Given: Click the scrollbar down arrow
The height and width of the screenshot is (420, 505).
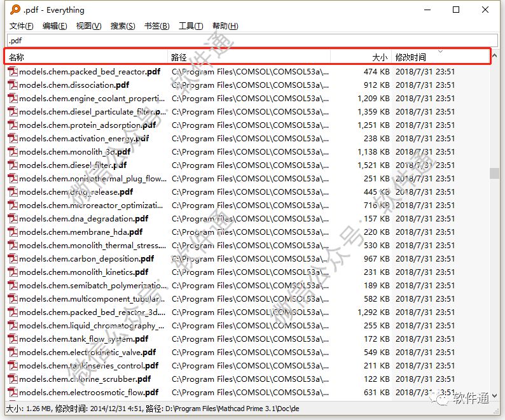Looking at the screenshot, I should click(494, 396).
